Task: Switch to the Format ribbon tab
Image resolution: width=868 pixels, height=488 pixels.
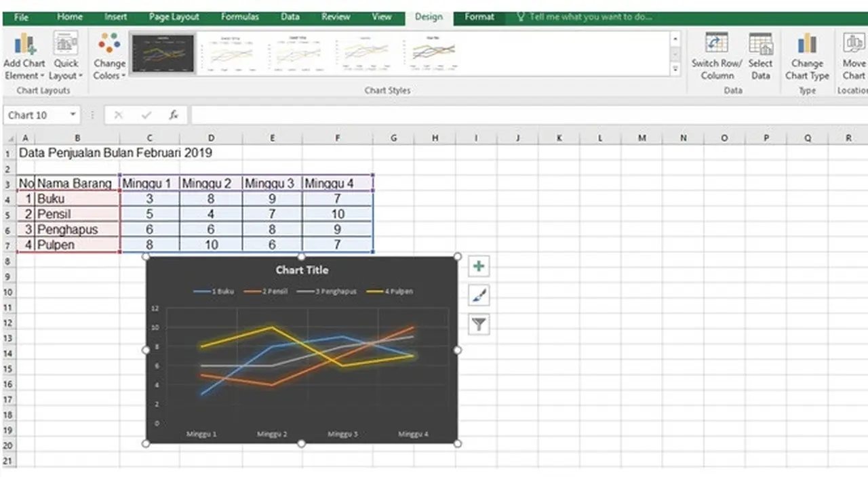Action: click(479, 16)
